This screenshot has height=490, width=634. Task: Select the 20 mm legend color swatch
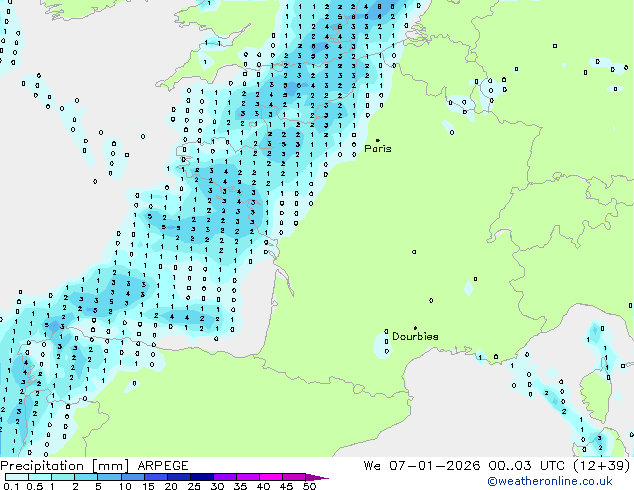click(178, 477)
